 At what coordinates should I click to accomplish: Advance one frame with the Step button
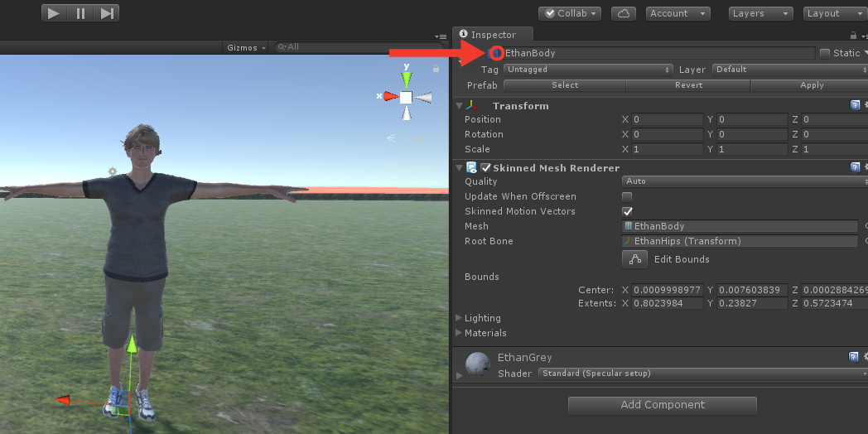pyautogui.click(x=106, y=13)
